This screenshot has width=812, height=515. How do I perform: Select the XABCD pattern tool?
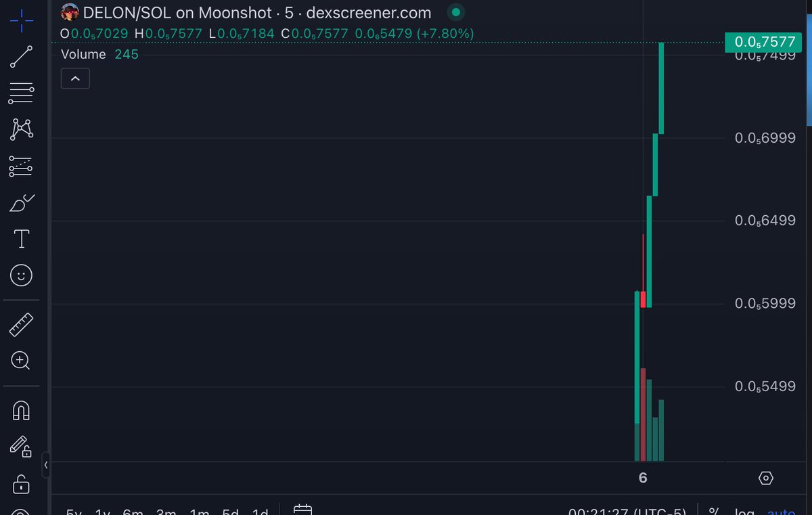21,129
